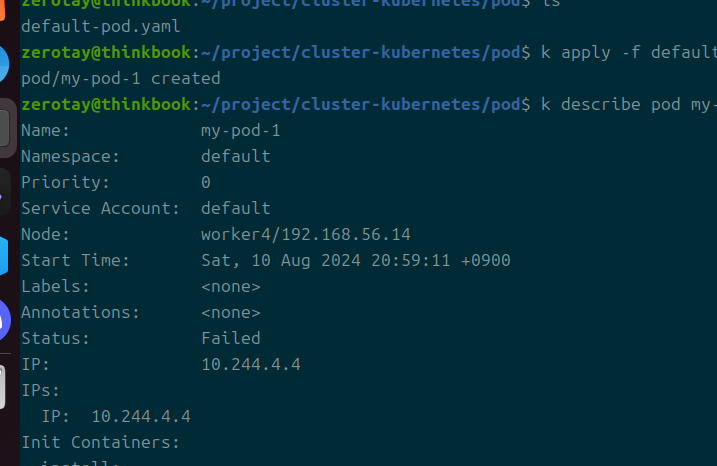Click the blue circular icon in the dock
Image resolution: width=717 pixels, height=466 pixels.
(x=4, y=66)
